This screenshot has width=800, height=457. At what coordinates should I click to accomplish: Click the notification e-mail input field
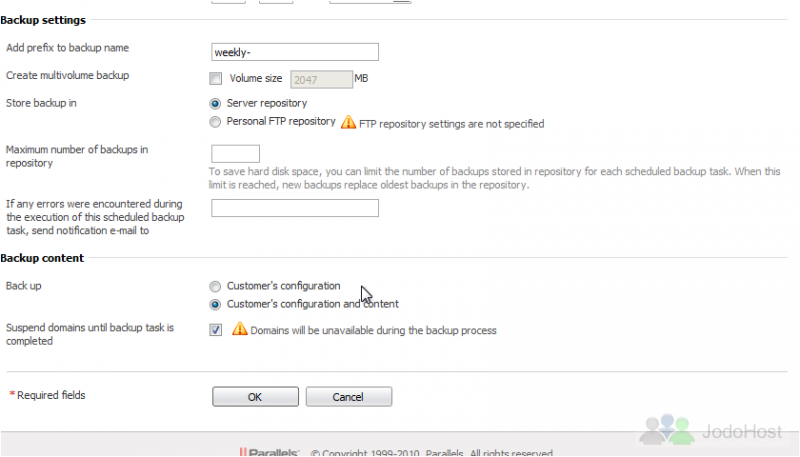[x=295, y=208]
